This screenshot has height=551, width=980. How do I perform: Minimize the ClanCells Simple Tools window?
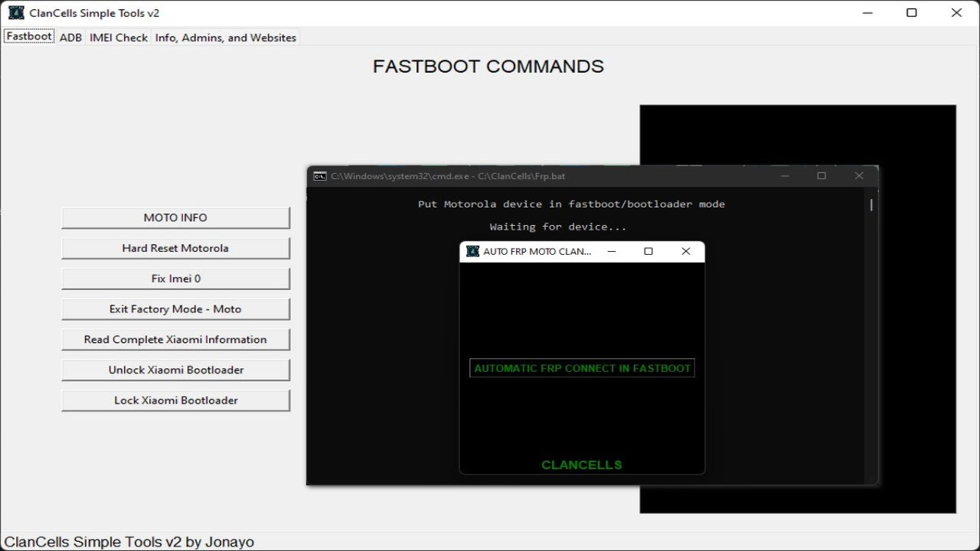(x=867, y=13)
